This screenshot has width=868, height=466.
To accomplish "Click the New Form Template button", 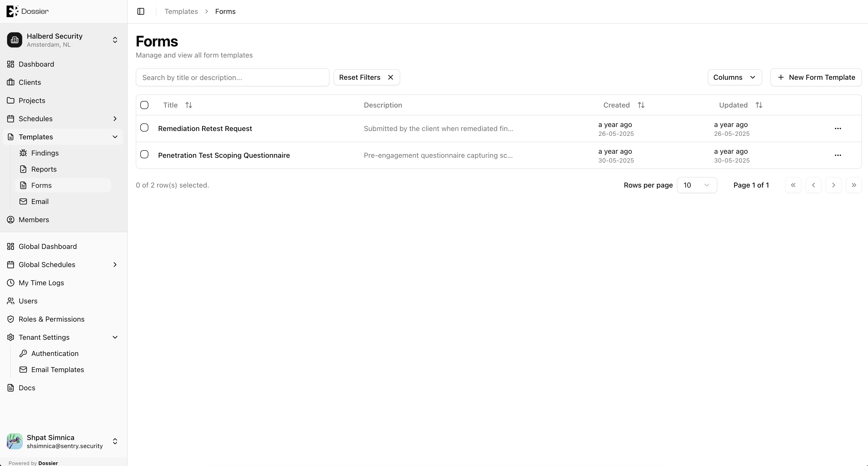I will pos(816,77).
